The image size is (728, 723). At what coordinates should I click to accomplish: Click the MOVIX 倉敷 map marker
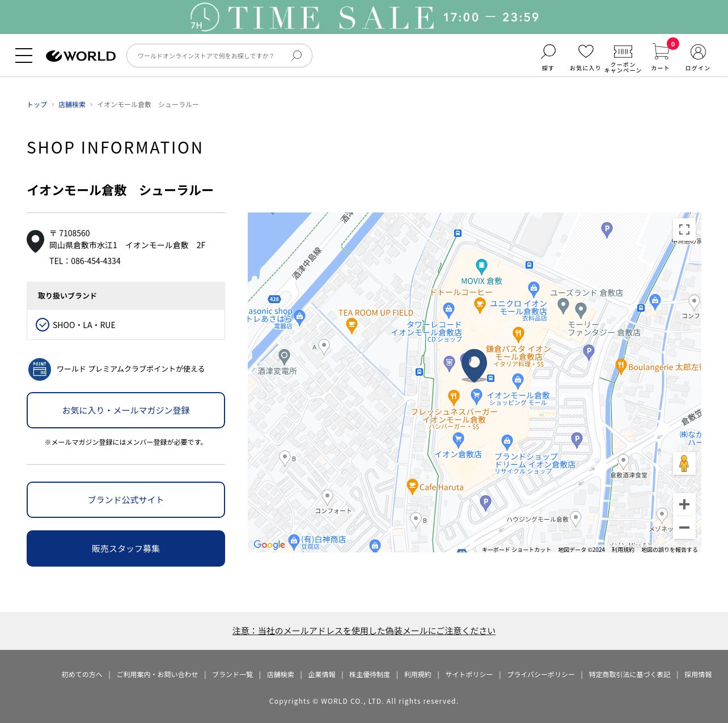tap(481, 266)
